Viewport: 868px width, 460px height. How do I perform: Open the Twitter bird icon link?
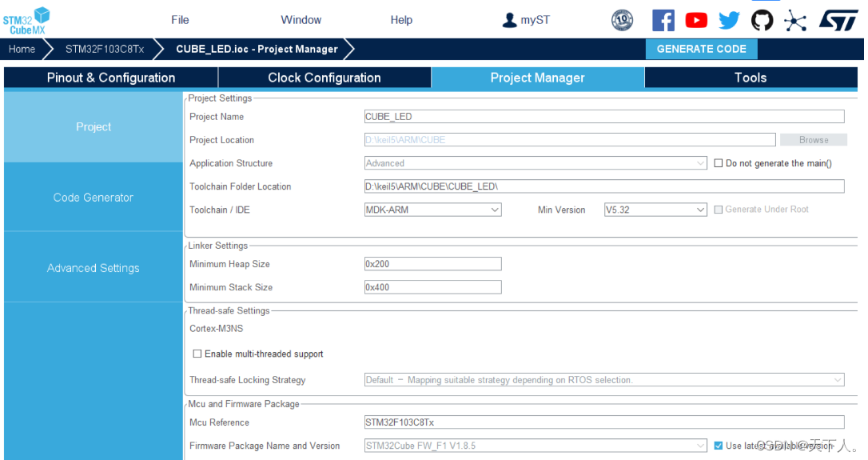(x=729, y=21)
